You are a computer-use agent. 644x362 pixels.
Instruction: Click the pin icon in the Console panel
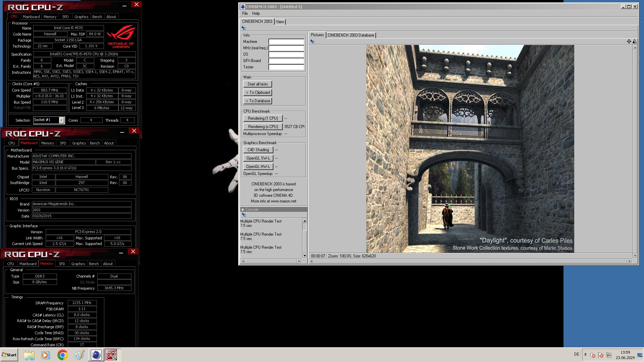tap(244, 215)
